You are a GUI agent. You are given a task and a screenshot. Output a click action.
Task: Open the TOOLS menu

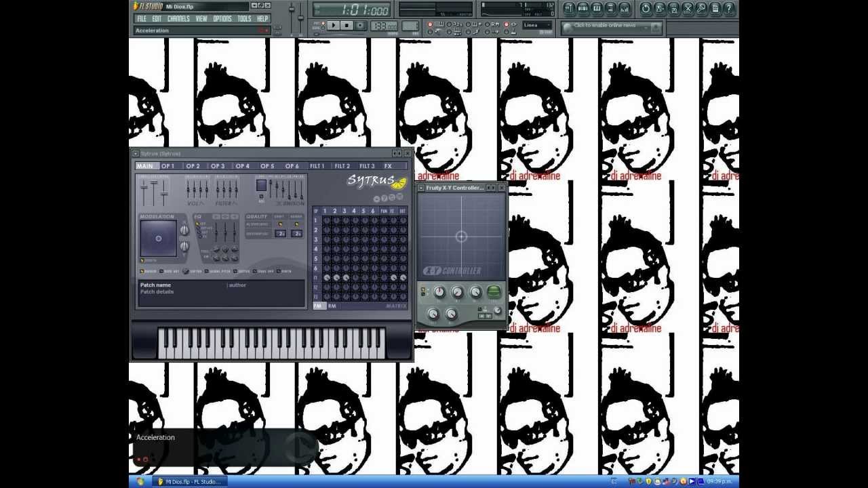click(244, 19)
